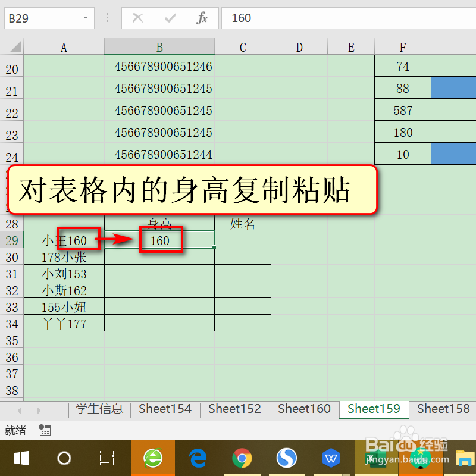Switch to the Sheet158 tab
Screen dimensions: 476x476
tap(443, 409)
